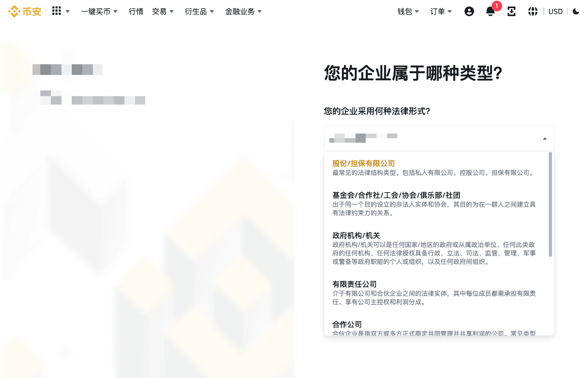Expand the 一键买币 dropdown menu
The width and height of the screenshot is (588, 378).
click(x=99, y=12)
